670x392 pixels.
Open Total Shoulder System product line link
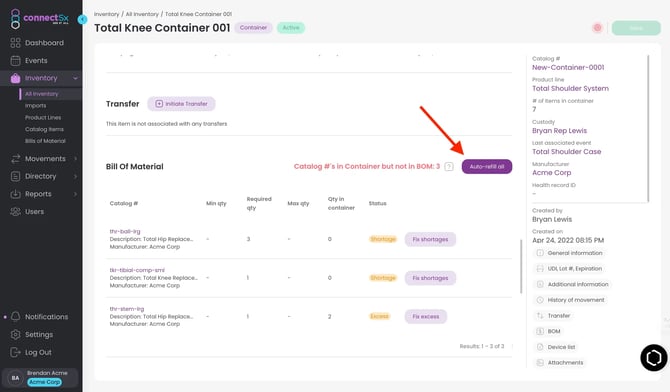[570, 88]
